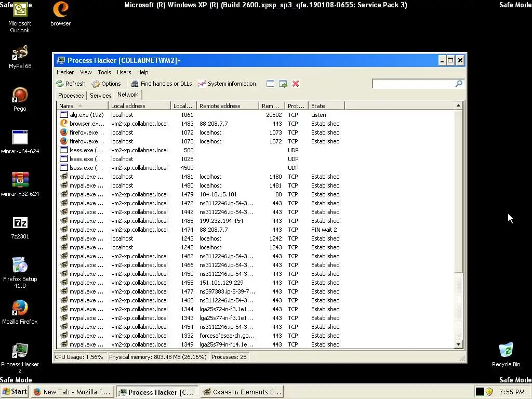
Task: Sort by the Prot... column header
Action: click(x=297, y=106)
